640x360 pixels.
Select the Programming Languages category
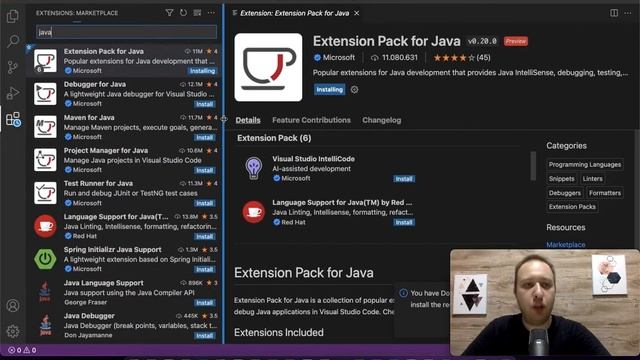pyautogui.click(x=584, y=164)
